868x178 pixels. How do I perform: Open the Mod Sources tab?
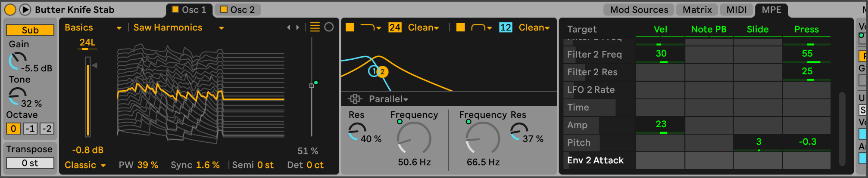tap(639, 9)
